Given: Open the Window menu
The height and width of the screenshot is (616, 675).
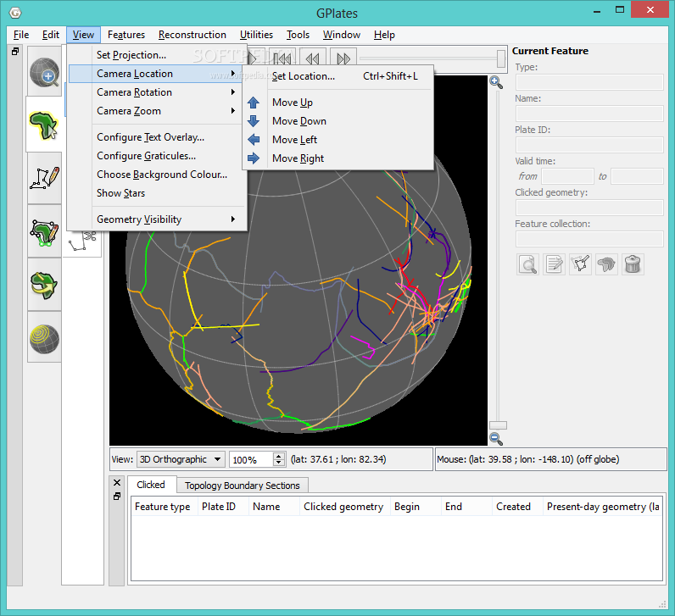Looking at the screenshot, I should pos(342,35).
